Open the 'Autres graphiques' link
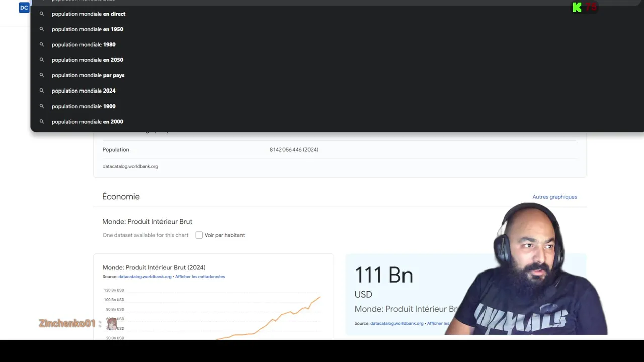This screenshot has width=644, height=362. [x=554, y=197]
